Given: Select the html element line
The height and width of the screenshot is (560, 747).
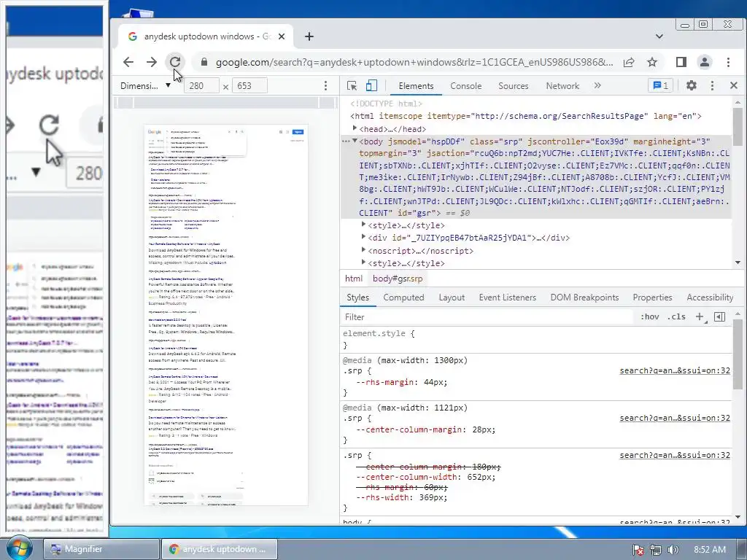Looking at the screenshot, I should (x=525, y=116).
